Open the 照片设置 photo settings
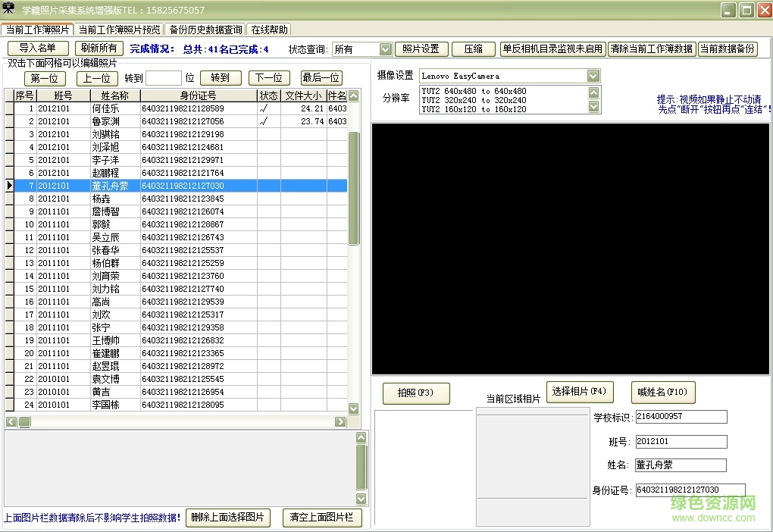The width and height of the screenshot is (773, 532). tap(421, 47)
